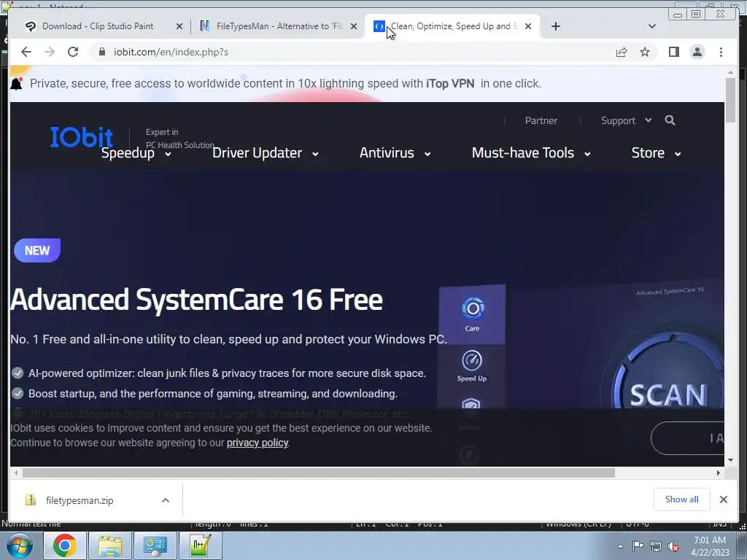Expand filetypesman.zip download options chevron
Screen dimensions: 747x560
(166, 500)
